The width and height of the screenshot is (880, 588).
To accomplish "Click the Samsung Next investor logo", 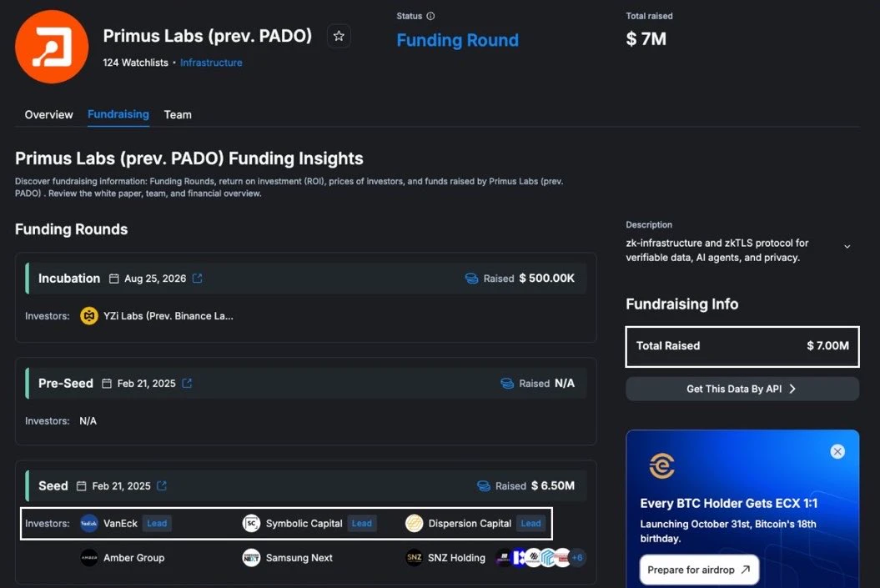I will tap(251, 558).
